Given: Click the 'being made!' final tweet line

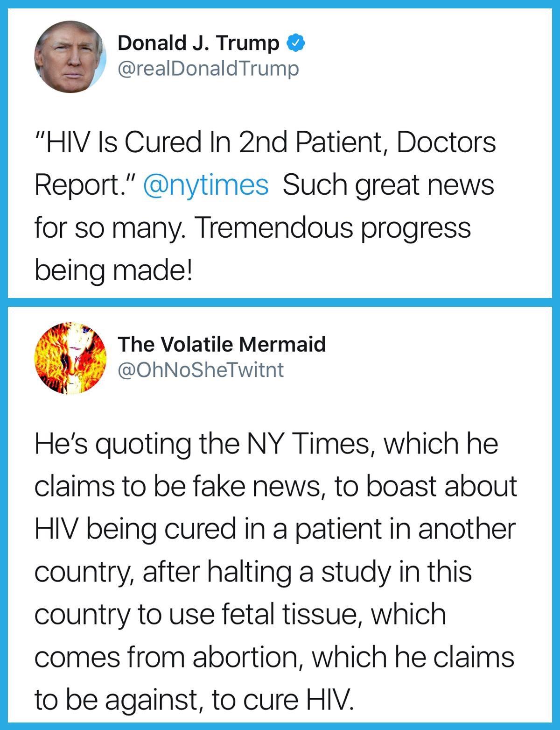Looking at the screenshot, I should 113,271.
